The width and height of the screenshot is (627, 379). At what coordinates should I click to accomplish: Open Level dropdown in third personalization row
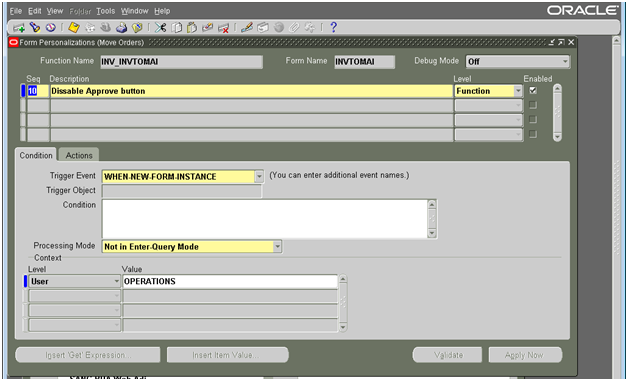coord(518,120)
